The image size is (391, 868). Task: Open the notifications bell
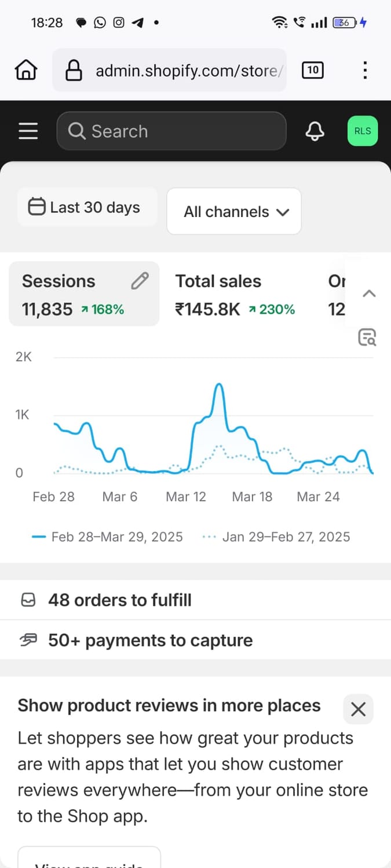tap(315, 131)
